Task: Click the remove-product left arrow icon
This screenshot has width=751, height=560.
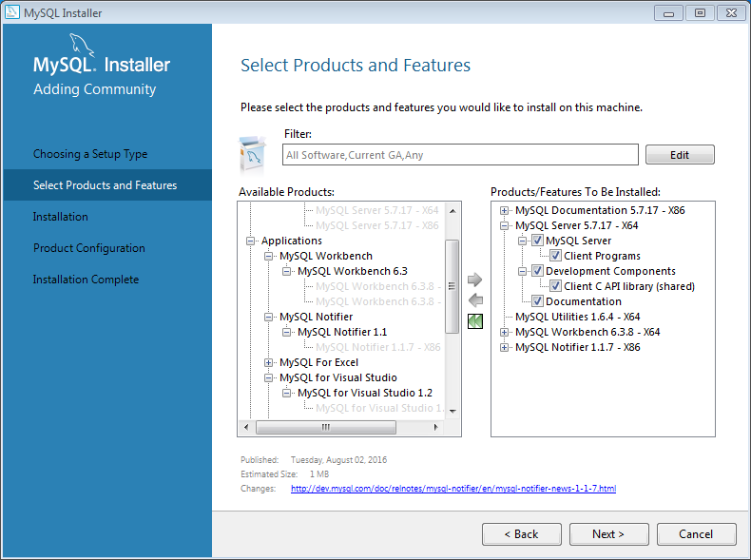Action: 475,300
